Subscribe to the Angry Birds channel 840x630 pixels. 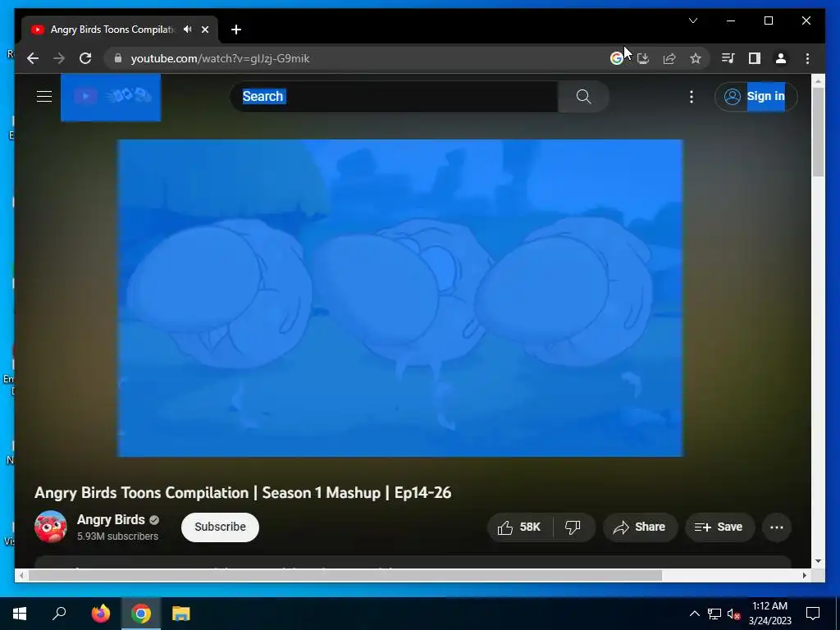click(x=220, y=527)
